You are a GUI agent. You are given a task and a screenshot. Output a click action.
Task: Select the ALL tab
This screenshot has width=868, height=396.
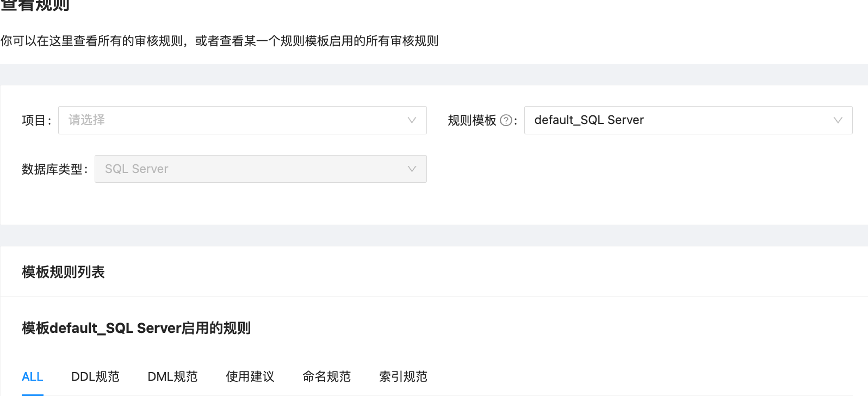click(x=33, y=376)
